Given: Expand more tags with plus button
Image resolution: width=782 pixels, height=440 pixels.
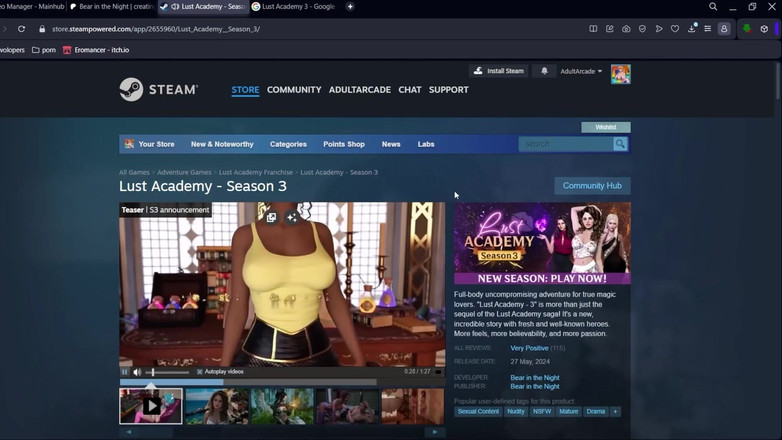Looking at the screenshot, I should point(615,412).
